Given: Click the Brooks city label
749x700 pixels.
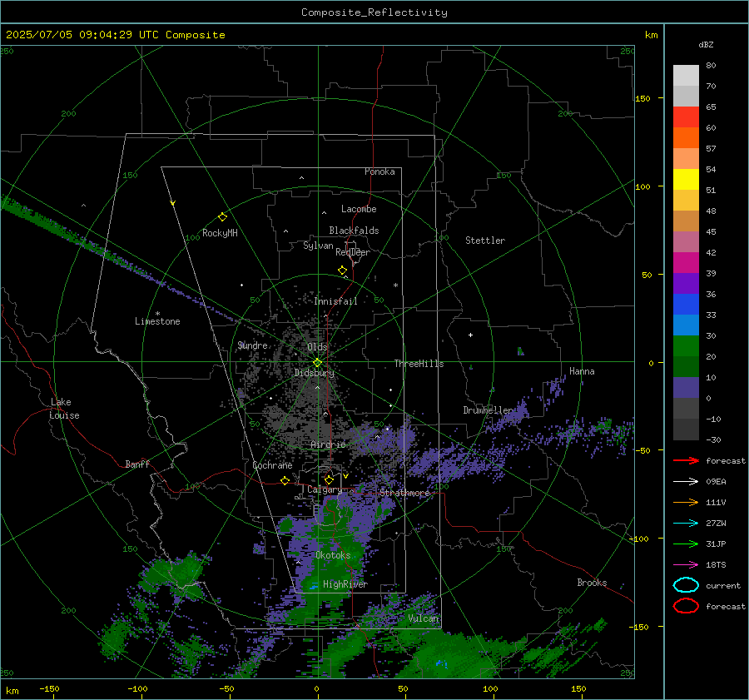Looking at the screenshot, I should click(x=592, y=583).
